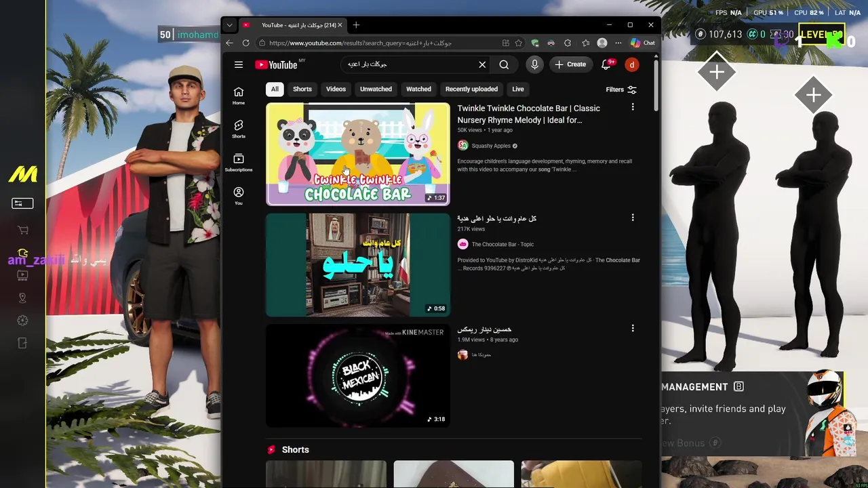Open the Twinkle Twinkle Chocolate Bar video title
Image resolution: width=868 pixels, height=488 pixels.
tap(528, 114)
